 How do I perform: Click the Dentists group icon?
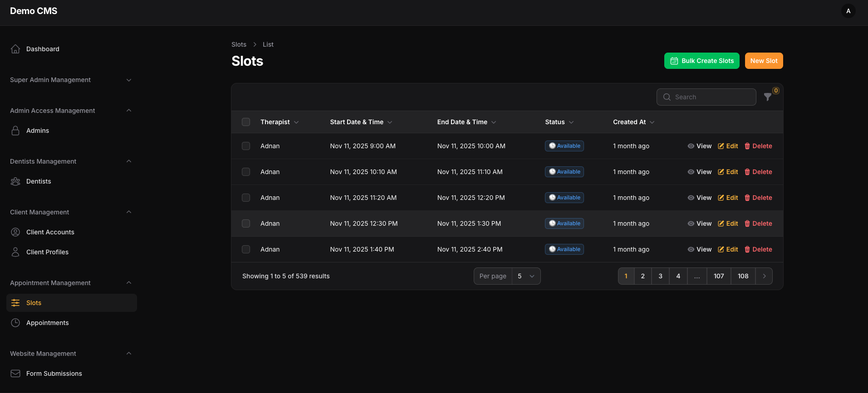(x=15, y=181)
